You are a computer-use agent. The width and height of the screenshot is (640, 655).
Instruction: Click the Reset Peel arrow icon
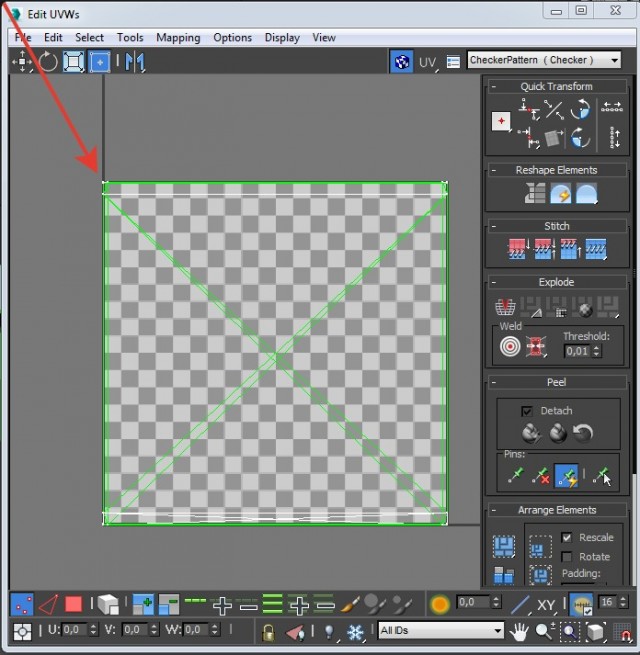click(583, 433)
